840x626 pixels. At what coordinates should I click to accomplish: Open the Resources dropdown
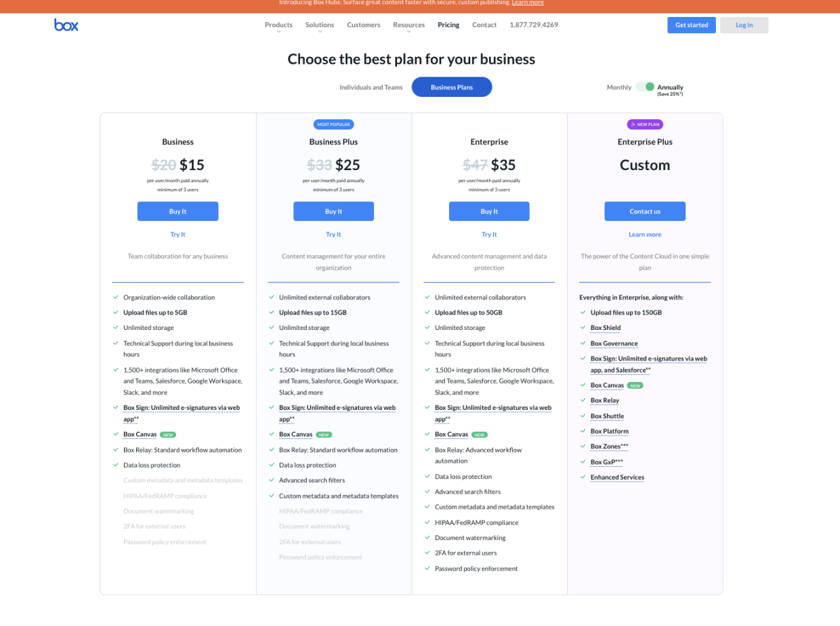pos(408,24)
